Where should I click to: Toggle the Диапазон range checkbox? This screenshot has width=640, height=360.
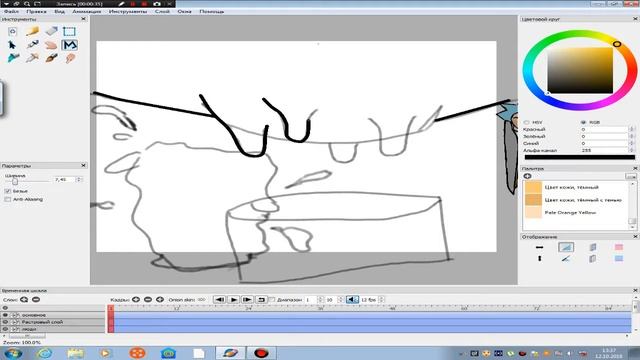tap(272, 300)
